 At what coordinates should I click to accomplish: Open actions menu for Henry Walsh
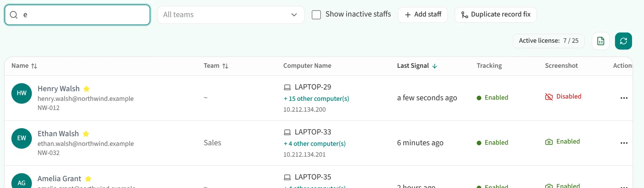624,98
